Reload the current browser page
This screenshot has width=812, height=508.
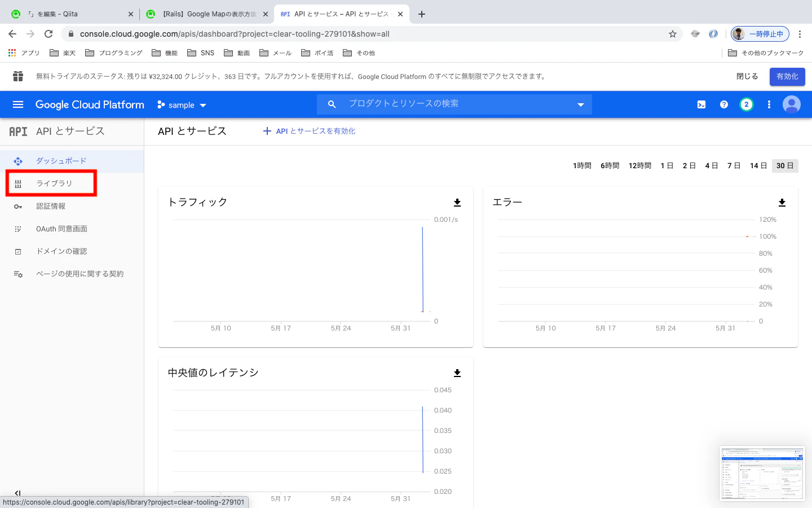pyautogui.click(x=48, y=34)
